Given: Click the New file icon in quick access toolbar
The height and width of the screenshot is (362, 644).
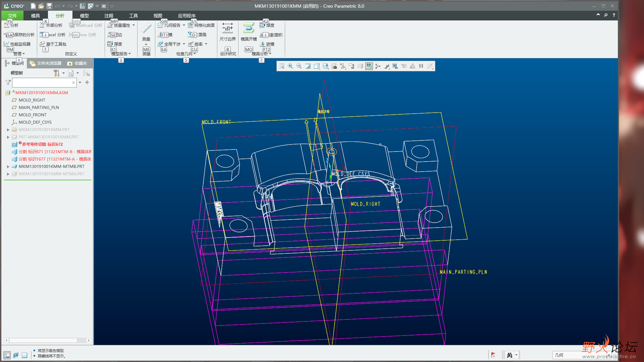Looking at the screenshot, I should (33, 6).
